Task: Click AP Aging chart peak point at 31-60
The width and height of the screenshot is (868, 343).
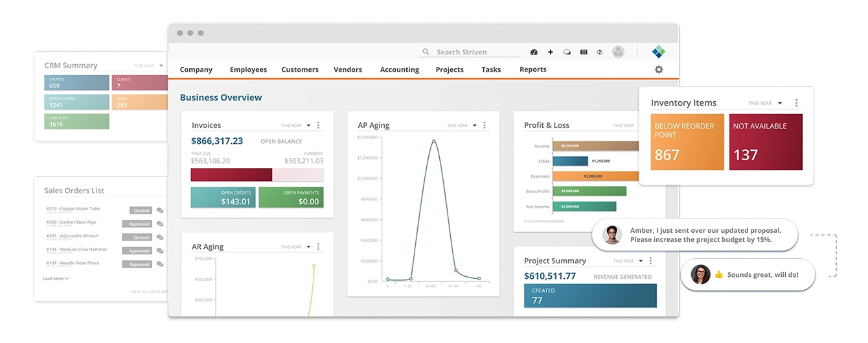Action: tap(433, 141)
